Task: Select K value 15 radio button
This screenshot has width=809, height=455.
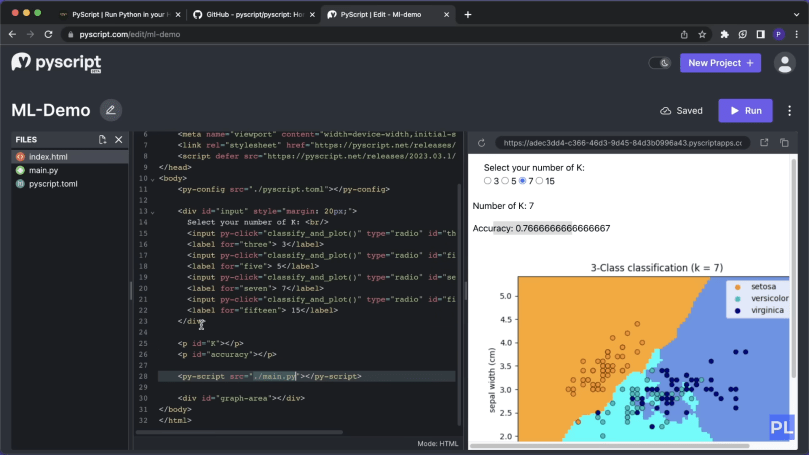Action: (x=540, y=181)
